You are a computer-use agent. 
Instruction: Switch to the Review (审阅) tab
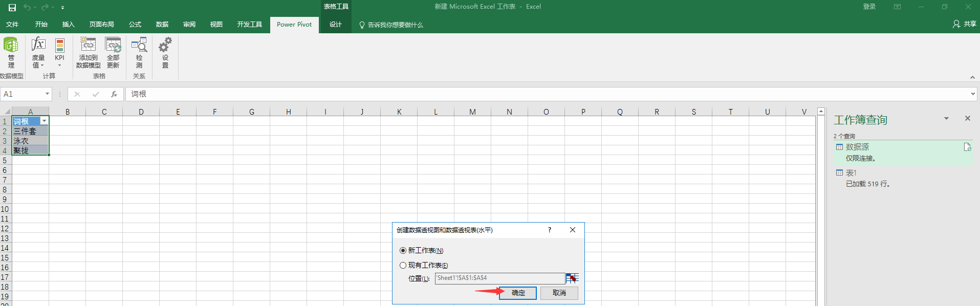189,25
